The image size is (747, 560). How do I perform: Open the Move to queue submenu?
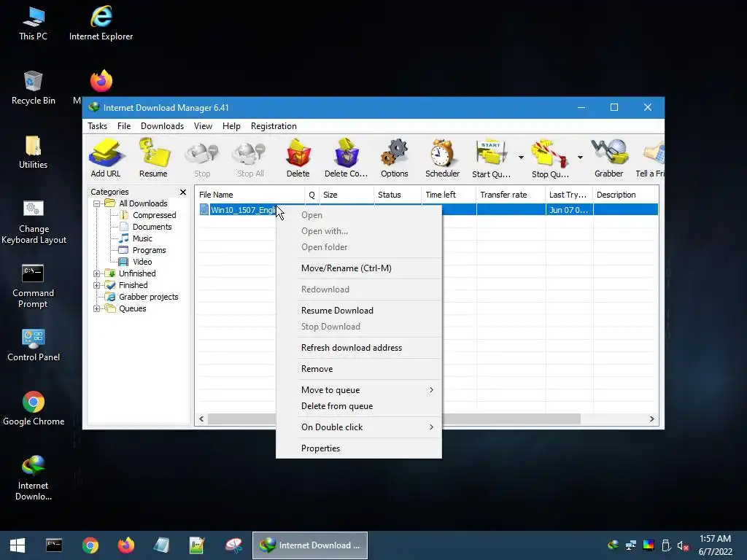tap(359, 390)
